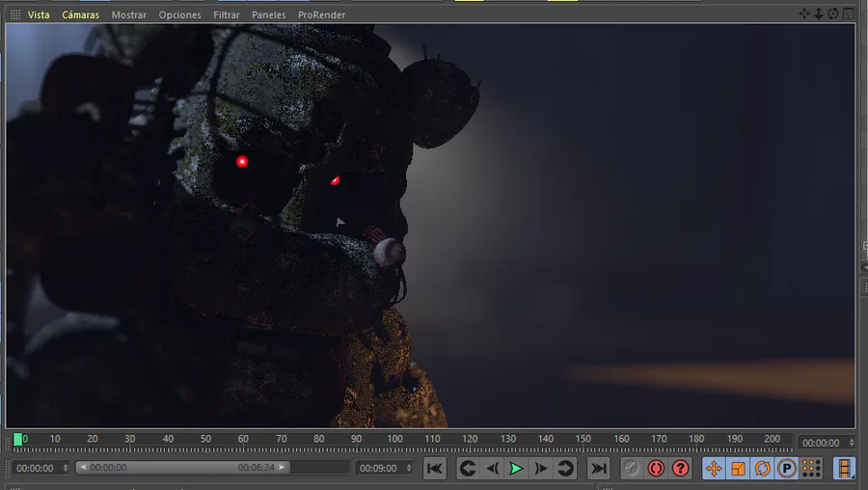Screen dimensions: 868x490
Task: Open the ProRender menu
Action: pos(321,14)
